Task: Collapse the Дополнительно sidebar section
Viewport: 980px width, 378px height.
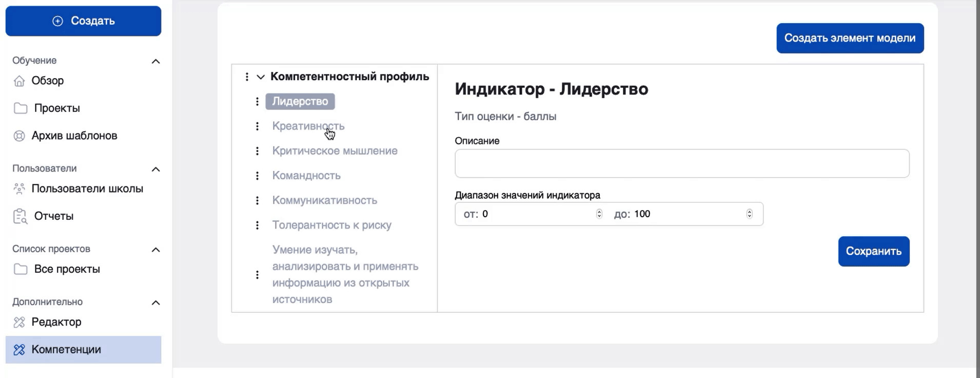Action: pos(155,303)
